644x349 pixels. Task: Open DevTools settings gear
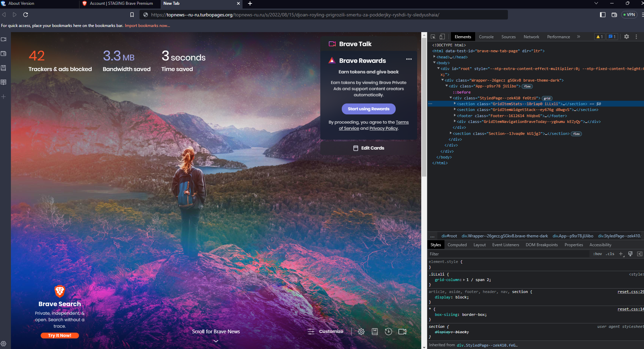[x=627, y=37]
